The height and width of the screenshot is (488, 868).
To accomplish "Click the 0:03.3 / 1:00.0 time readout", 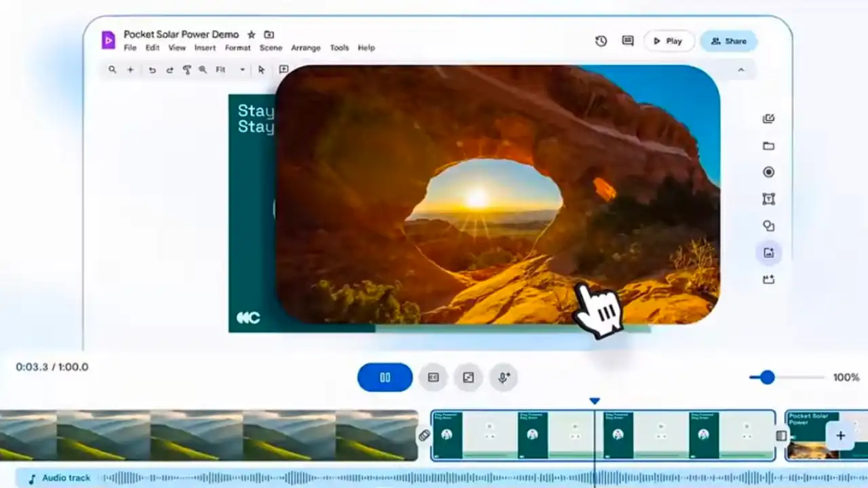I will coord(52,367).
